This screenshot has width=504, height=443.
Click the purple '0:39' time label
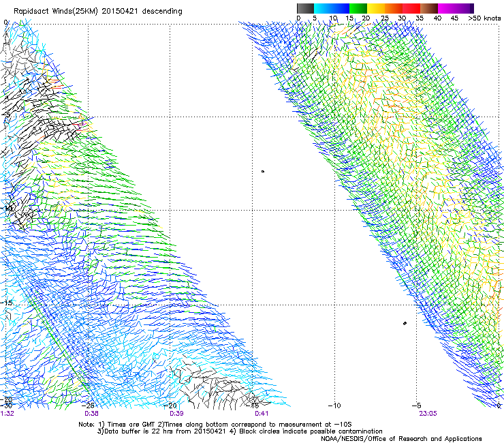[176, 414]
